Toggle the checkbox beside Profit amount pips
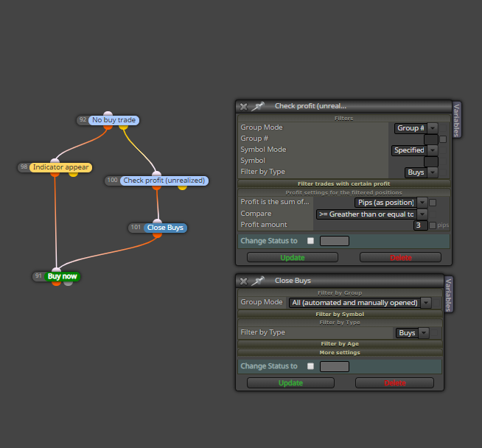This screenshot has width=482, height=448. [433, 225]
